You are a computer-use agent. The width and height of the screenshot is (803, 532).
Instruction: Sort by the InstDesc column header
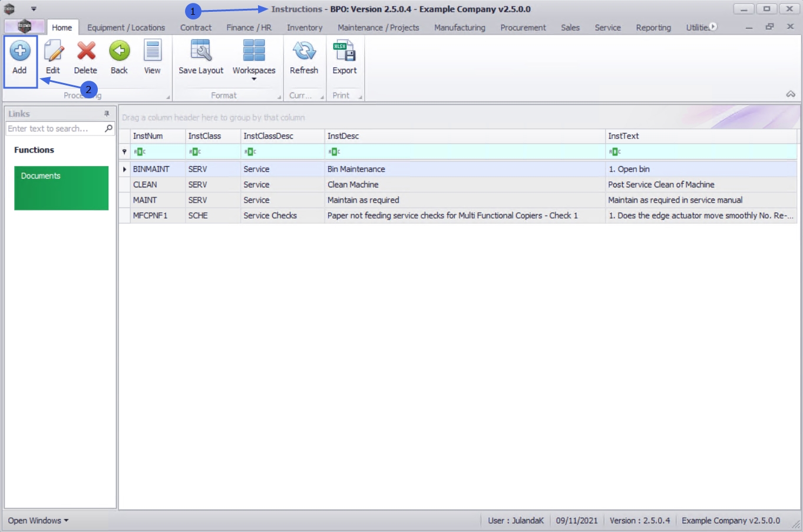coord(465,136)
